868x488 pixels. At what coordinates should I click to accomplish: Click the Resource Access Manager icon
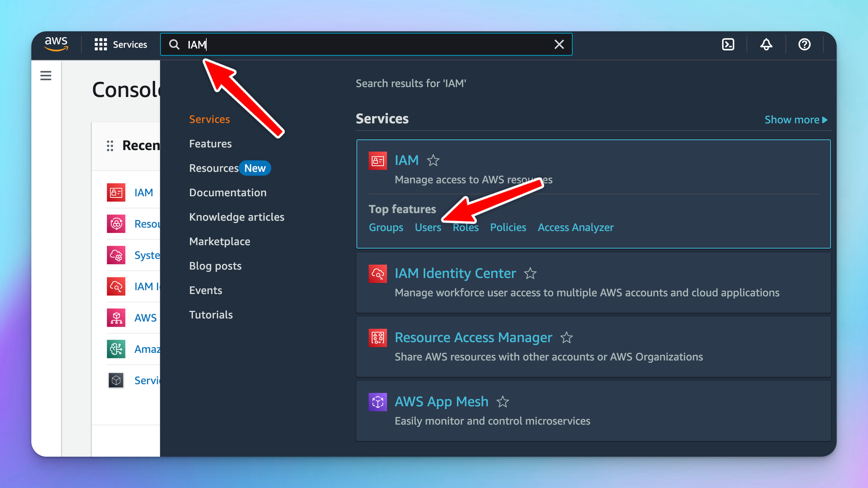click(378, 338)
